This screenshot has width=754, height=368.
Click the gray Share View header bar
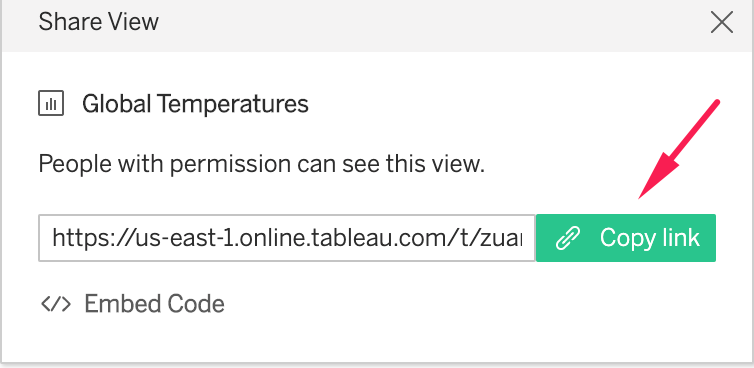(x=377, y=26)
